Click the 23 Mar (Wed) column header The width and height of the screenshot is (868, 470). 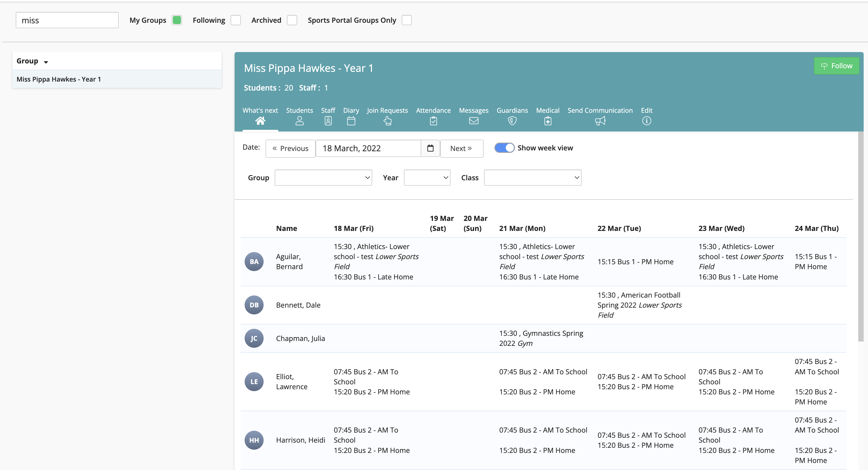pyautogui.click(x=721, y=228)
